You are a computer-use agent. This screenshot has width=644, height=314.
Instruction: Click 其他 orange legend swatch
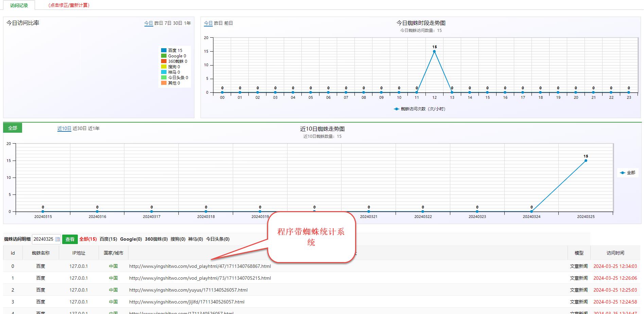tap(164, 83)
